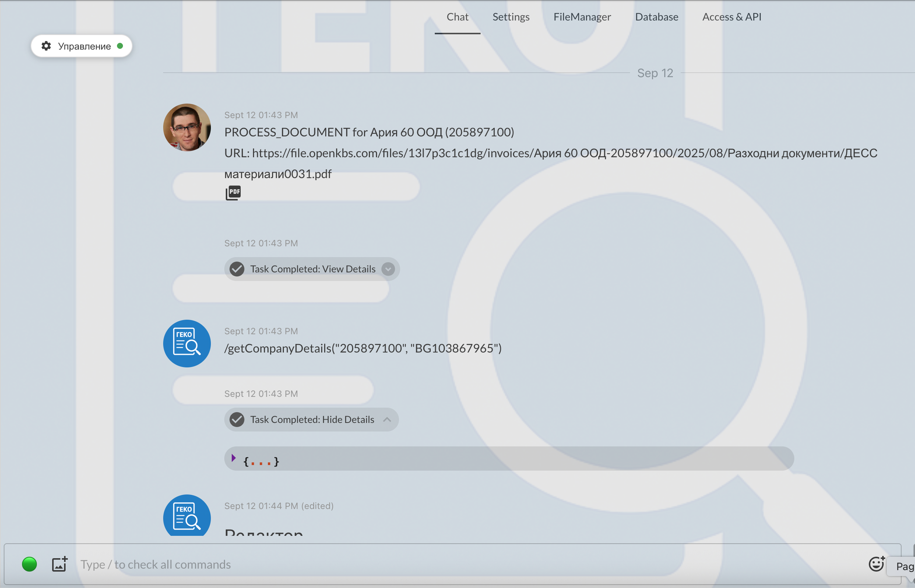Click the GEKO bot avatar beside getCompanyDetails

tap(187, 344)
